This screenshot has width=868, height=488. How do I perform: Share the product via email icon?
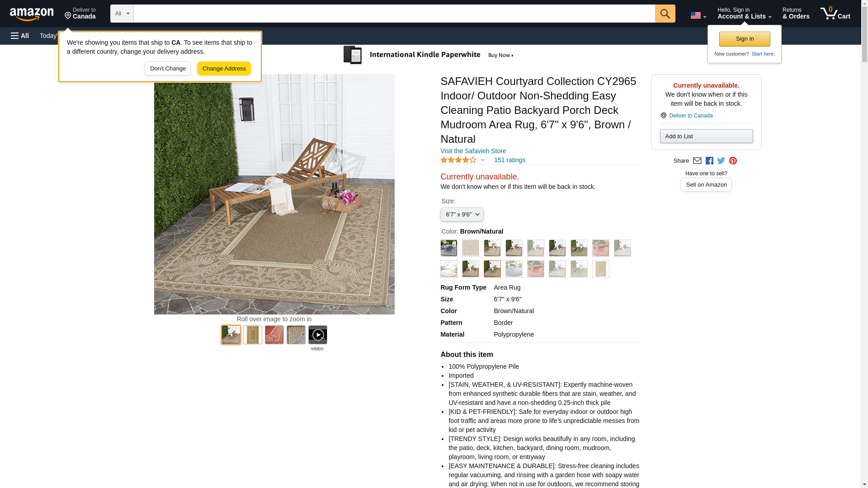click(697, 161)
